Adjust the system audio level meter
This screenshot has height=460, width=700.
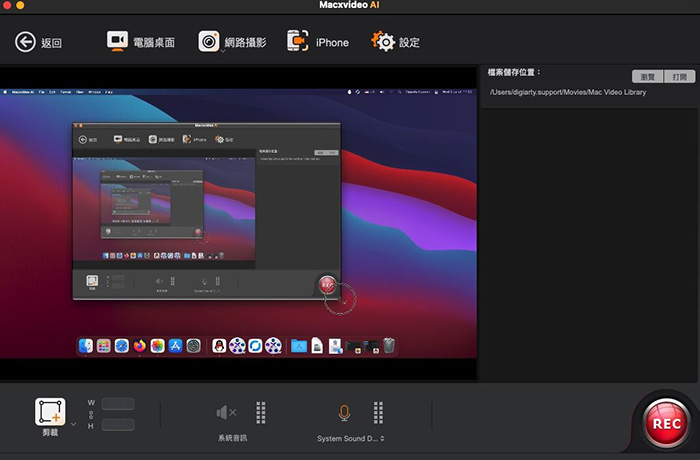click(x=261, y=412)
